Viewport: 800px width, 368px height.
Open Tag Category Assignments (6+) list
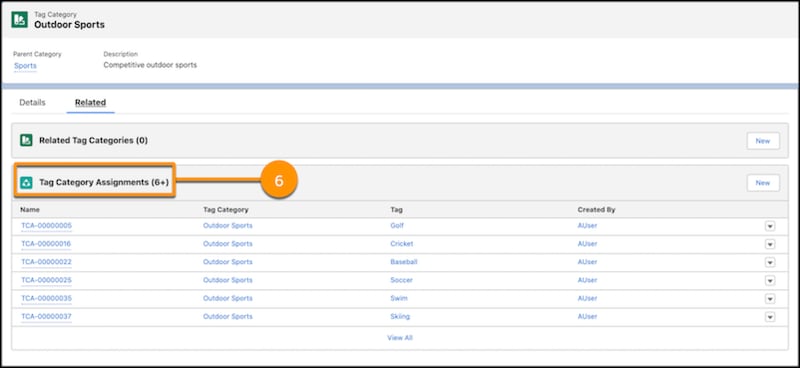click(104, 182)
